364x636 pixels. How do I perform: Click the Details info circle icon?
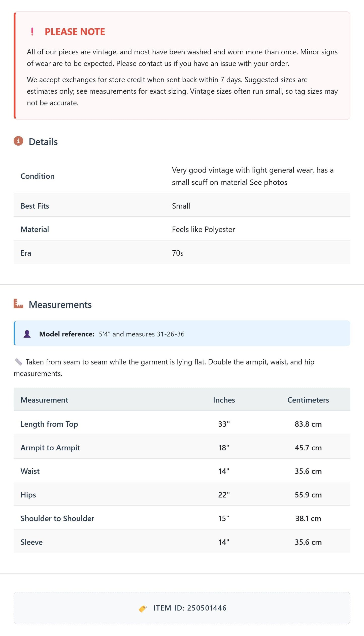(18, 141)
